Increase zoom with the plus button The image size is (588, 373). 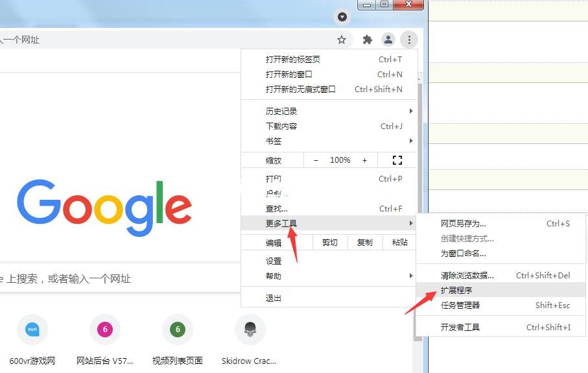point(364,160)
